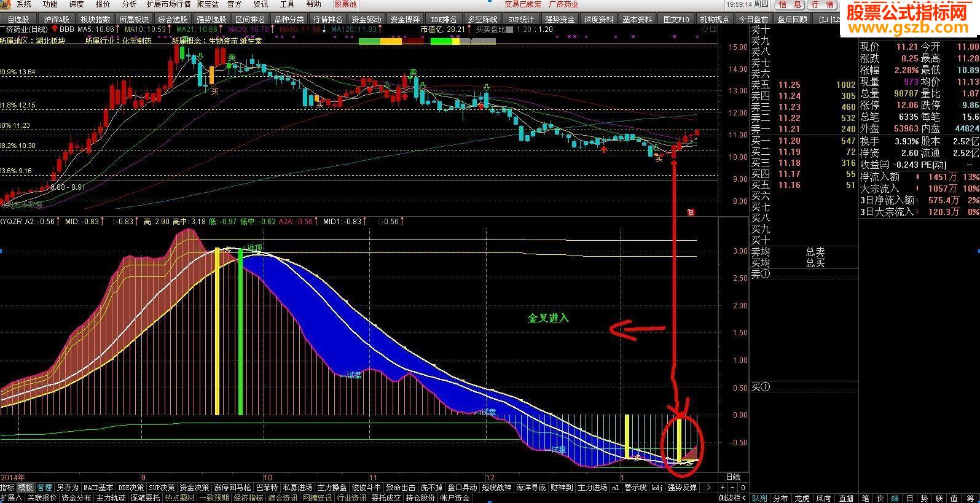Open the 系统 menu
Screen dimensions: 980x503
click(23, 4)
